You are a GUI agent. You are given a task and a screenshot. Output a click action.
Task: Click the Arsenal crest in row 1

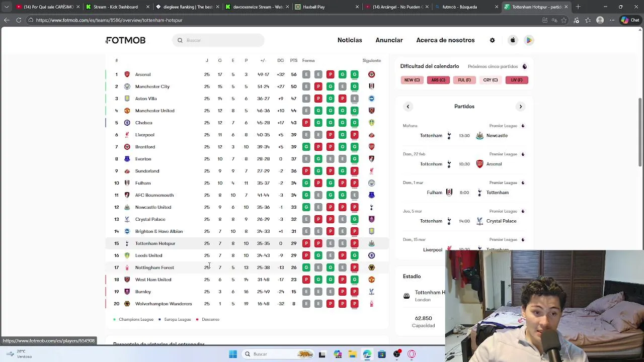click(127, 74)
